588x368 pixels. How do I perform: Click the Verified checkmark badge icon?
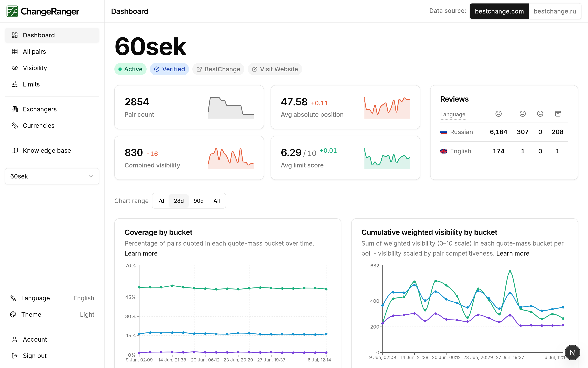tap(157, 69)
